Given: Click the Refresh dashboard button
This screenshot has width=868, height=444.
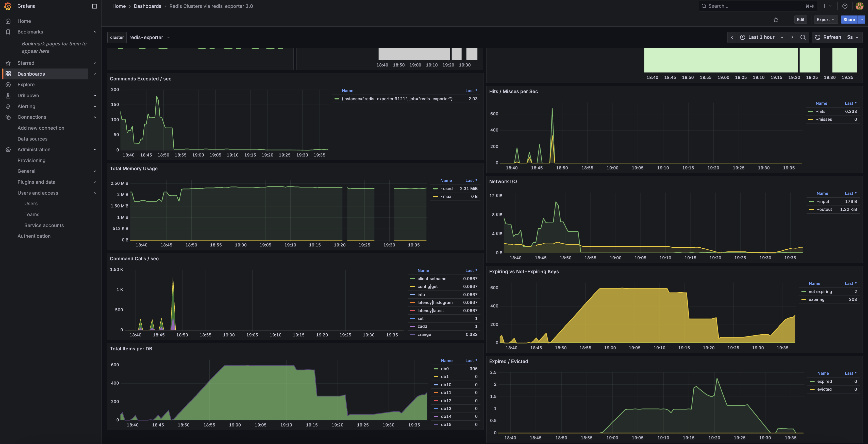Looking at the screenshot, I should 828,37.
